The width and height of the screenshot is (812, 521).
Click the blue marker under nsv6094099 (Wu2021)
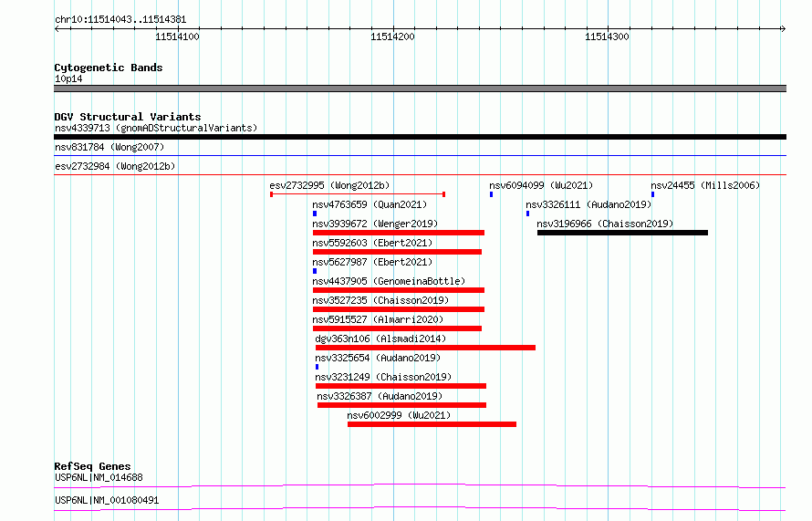pos(492,194)
